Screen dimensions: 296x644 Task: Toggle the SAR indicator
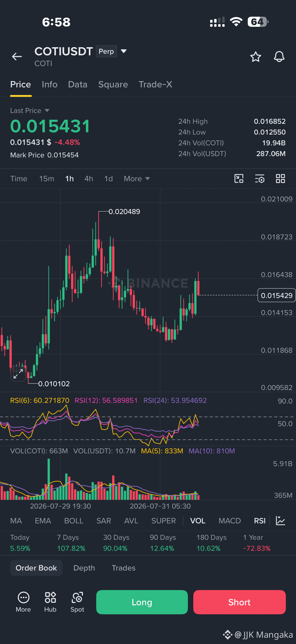104,521
